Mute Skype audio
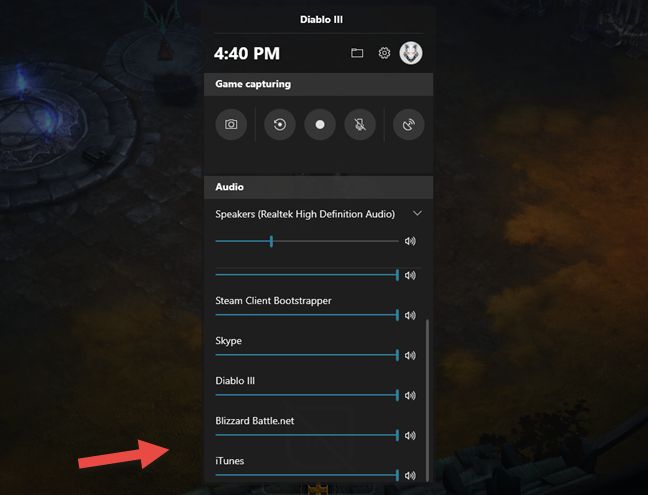The width and height of the screenshot is (648, 495). 410,355
